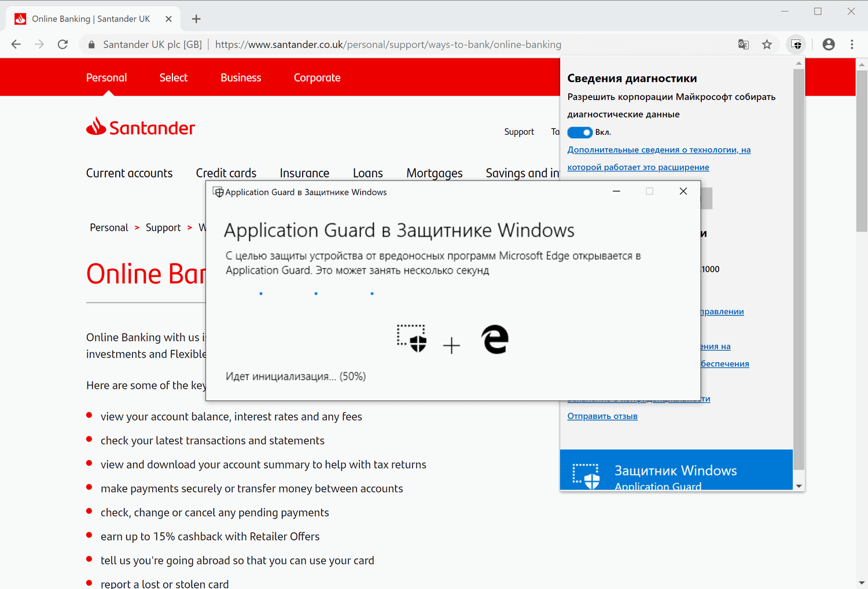Select the Business navigation item
Screen dimensions: 868x589
tap(241, 77)
